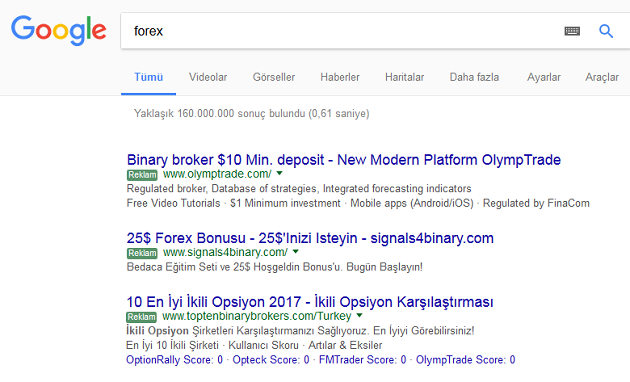Expand the arrow beside www.olymptrade.com
Viewport: 630px width, 382px height.
[280, 174]
